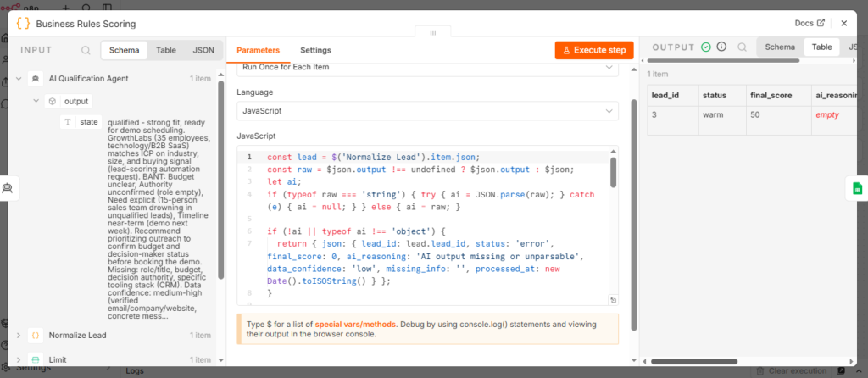Collapse the output object node
The width and height of the screenshot is (868, 378).
tap(36, 101)
